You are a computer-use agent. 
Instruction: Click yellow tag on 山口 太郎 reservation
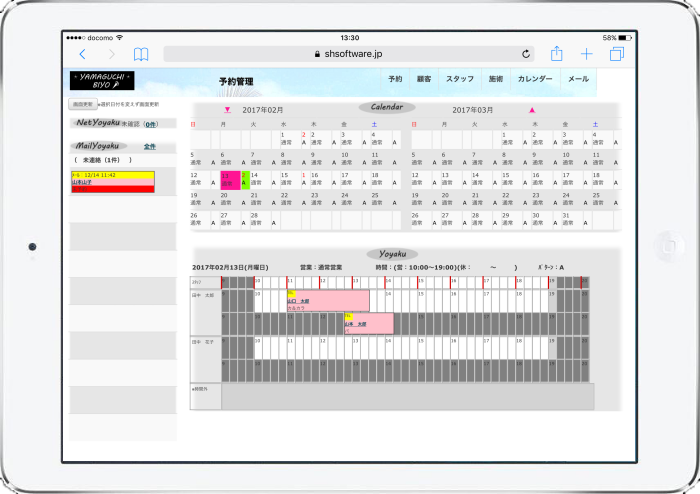click(291, 294)
